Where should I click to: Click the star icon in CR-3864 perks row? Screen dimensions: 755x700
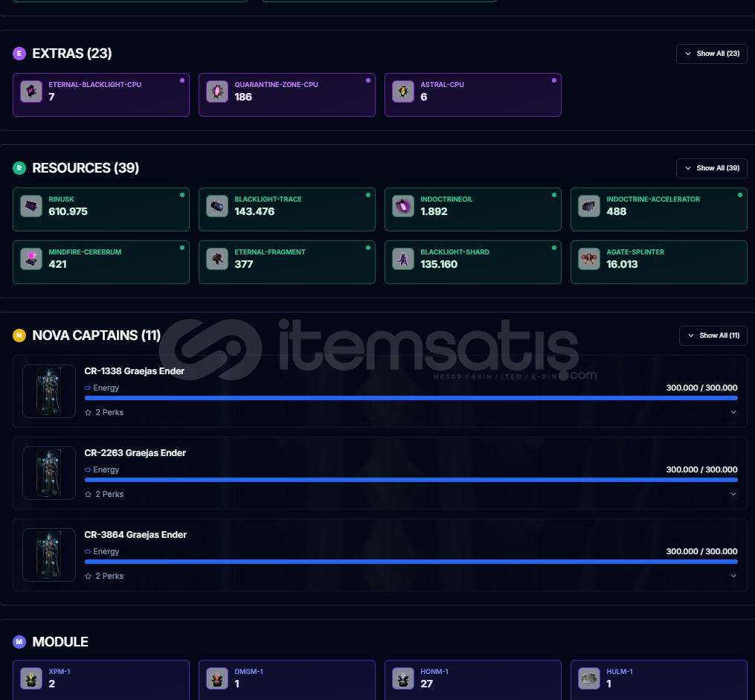click(x=88, y=576)
